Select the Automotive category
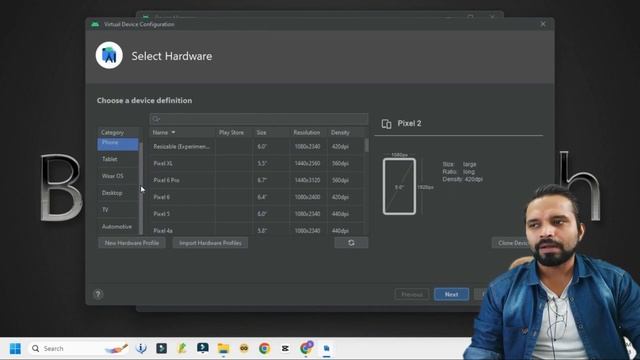This screenshot has width=640, height=360. pos(118,226)
